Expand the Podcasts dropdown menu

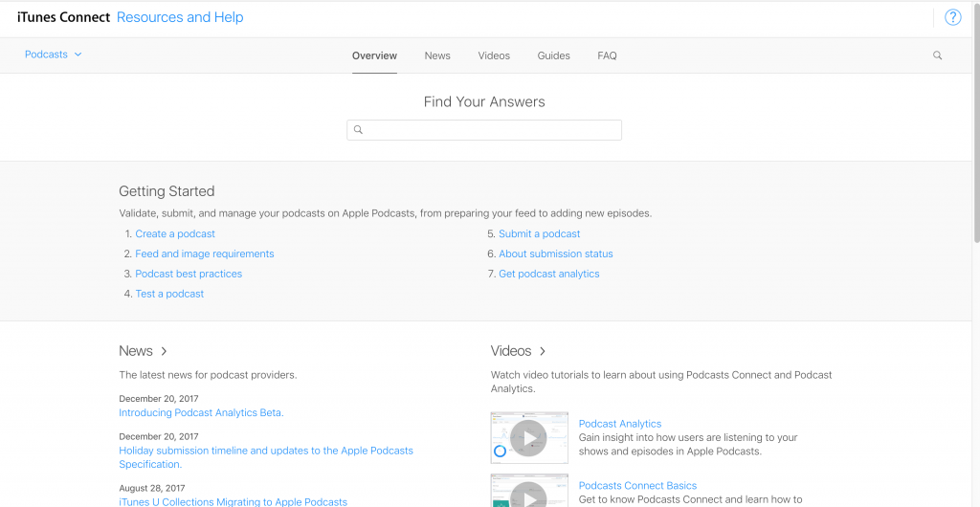point(54,55)
